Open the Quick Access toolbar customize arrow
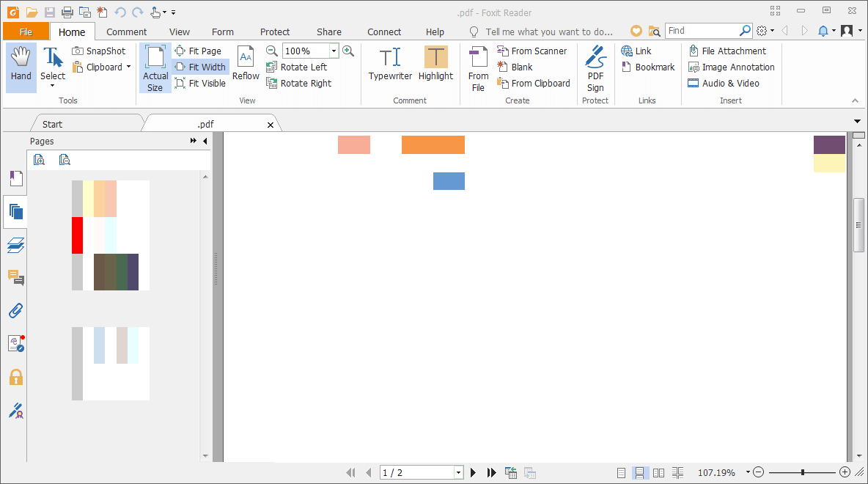 (x=173, y=12)
